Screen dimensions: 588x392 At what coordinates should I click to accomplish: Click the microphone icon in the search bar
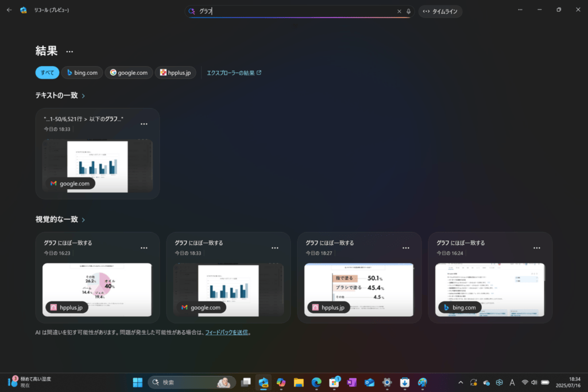pyautogui.click(x=408, y=11)
